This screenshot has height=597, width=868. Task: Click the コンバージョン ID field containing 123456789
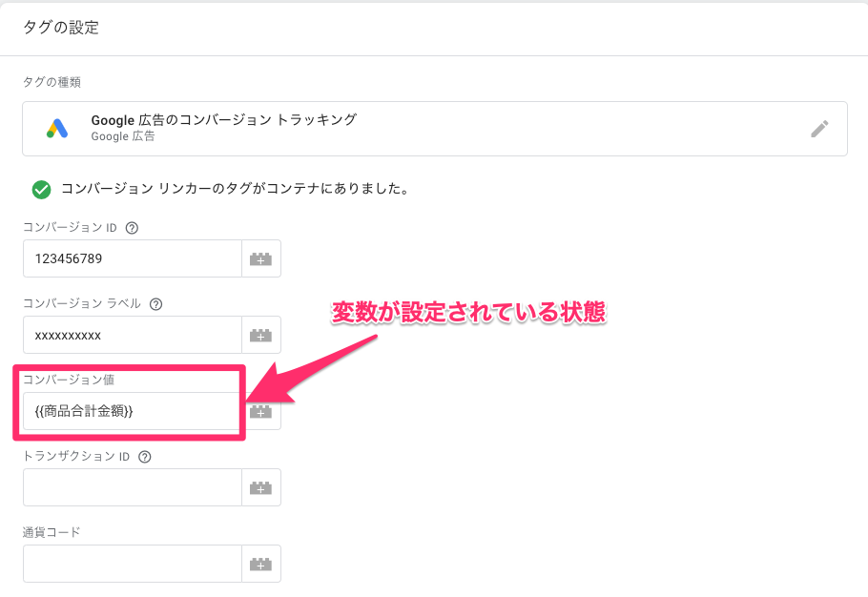132,257
